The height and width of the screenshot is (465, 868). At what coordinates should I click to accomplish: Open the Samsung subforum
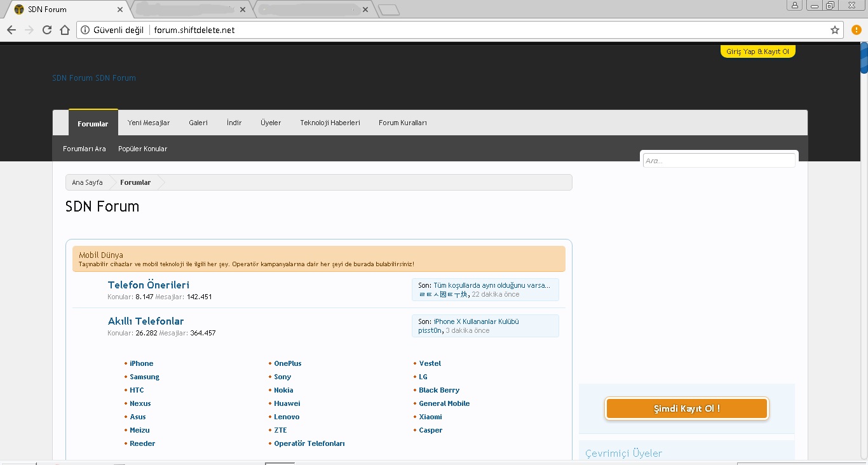[145, 377]
